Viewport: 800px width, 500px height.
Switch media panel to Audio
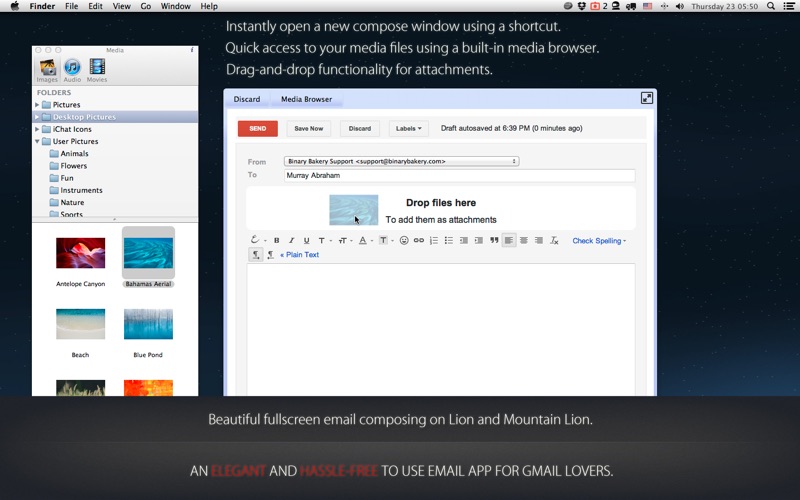tap(72, 70)
